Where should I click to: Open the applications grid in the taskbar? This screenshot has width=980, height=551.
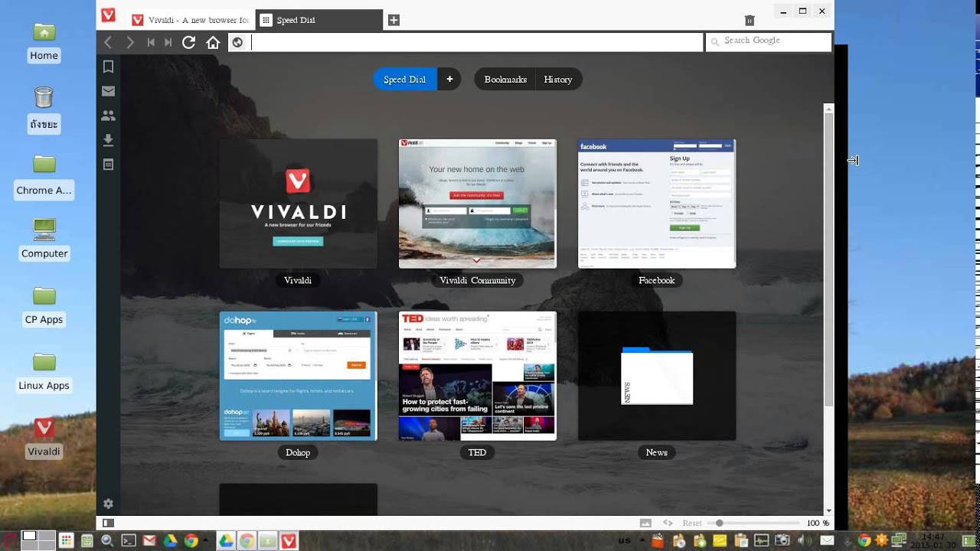pos(66,541)
